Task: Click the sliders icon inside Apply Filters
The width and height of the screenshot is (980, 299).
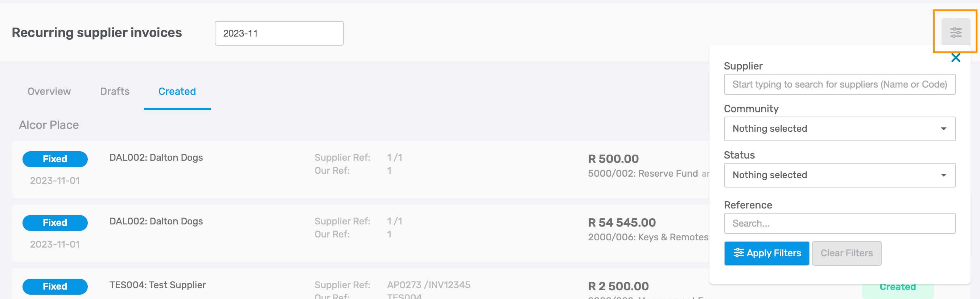Action: point(738,253)
